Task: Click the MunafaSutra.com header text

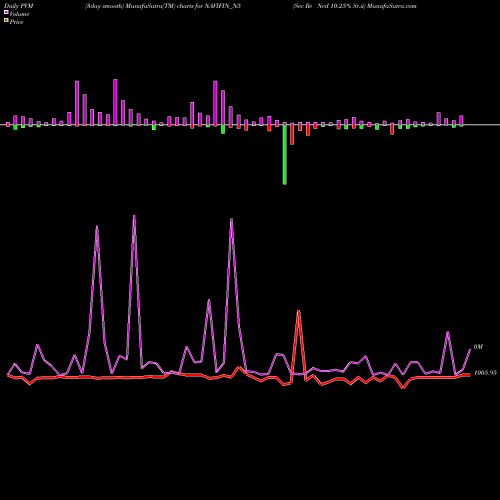Action: (x=391, y=6)
